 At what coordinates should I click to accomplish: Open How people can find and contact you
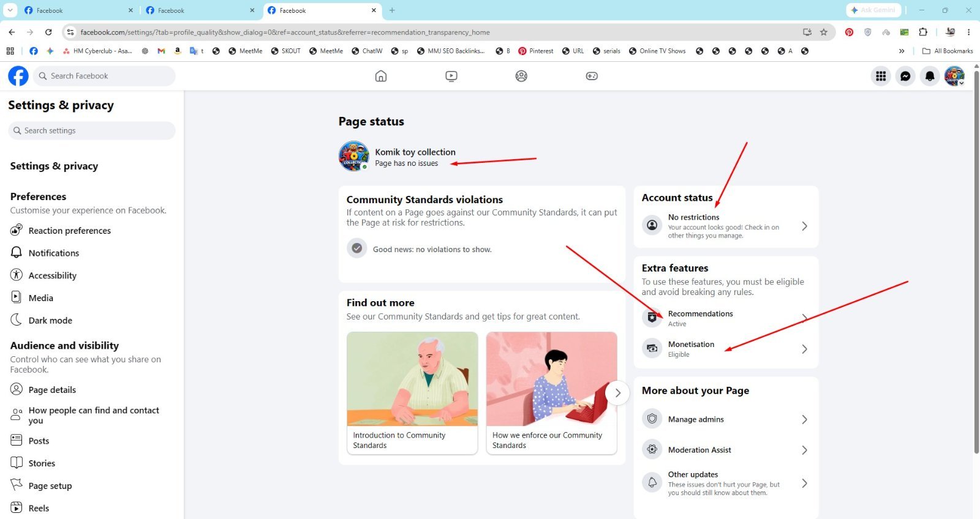(x=92, y=415)
